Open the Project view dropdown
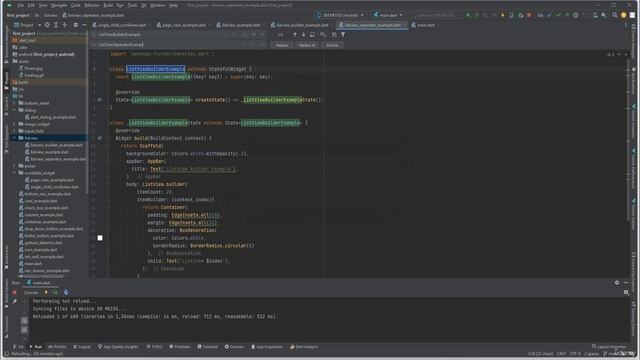640x360 pixels. click(28, 25)
